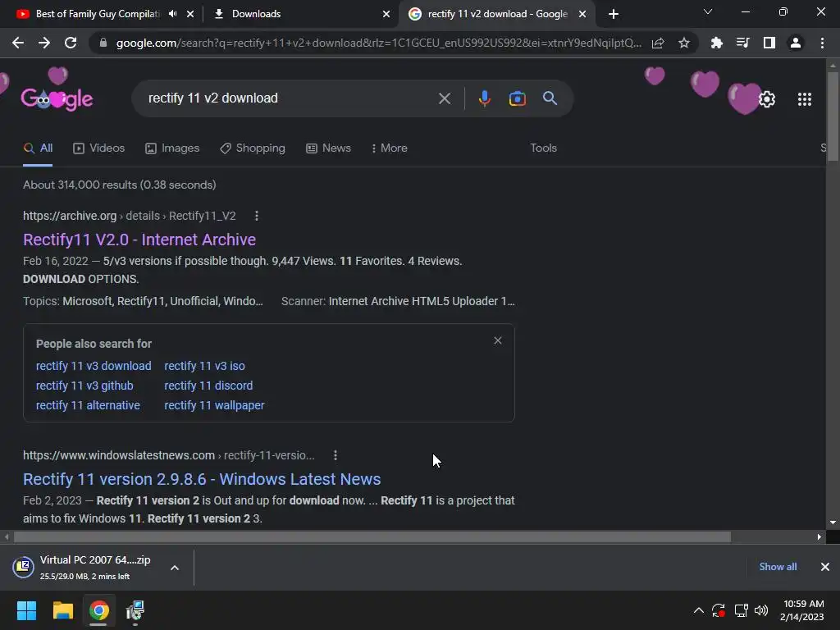This screenshot has width=840, height=630.
Task: Open the Virtual PC taskbar app
Action: tap(135, 610)
